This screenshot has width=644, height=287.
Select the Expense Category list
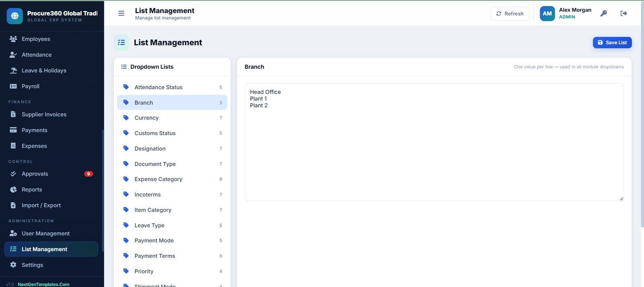point(172,179)
